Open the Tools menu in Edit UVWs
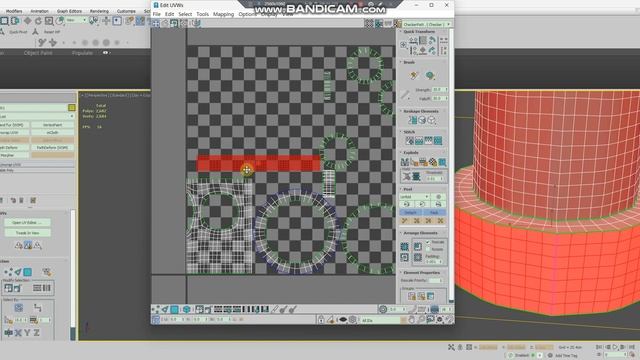 point(202,14)
